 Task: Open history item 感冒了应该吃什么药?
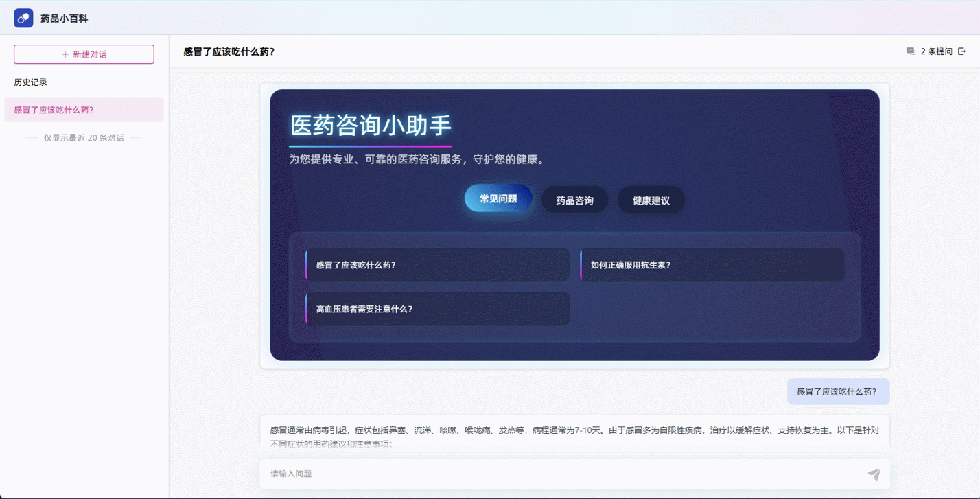pos(84,110)
